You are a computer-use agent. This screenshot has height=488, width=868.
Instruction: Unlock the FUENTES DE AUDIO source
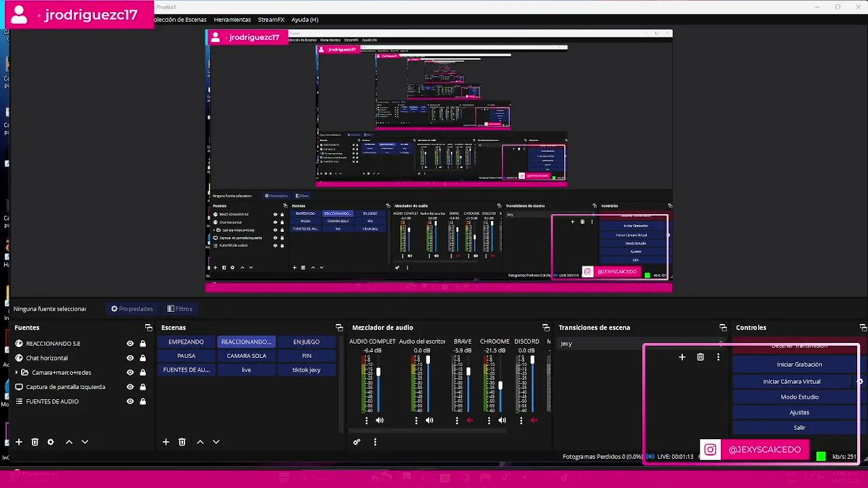click(x=142, y=401)
